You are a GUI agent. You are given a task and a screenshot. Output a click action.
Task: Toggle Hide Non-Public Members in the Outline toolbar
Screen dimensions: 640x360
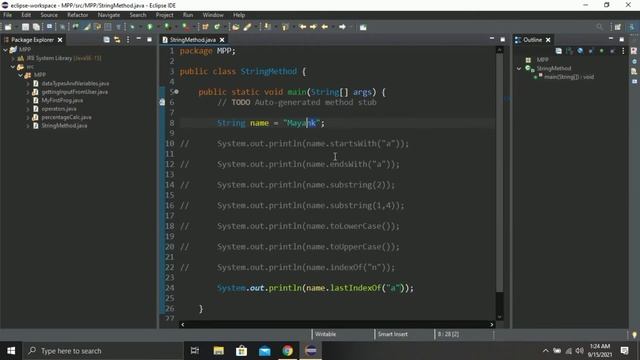point(601,51)
